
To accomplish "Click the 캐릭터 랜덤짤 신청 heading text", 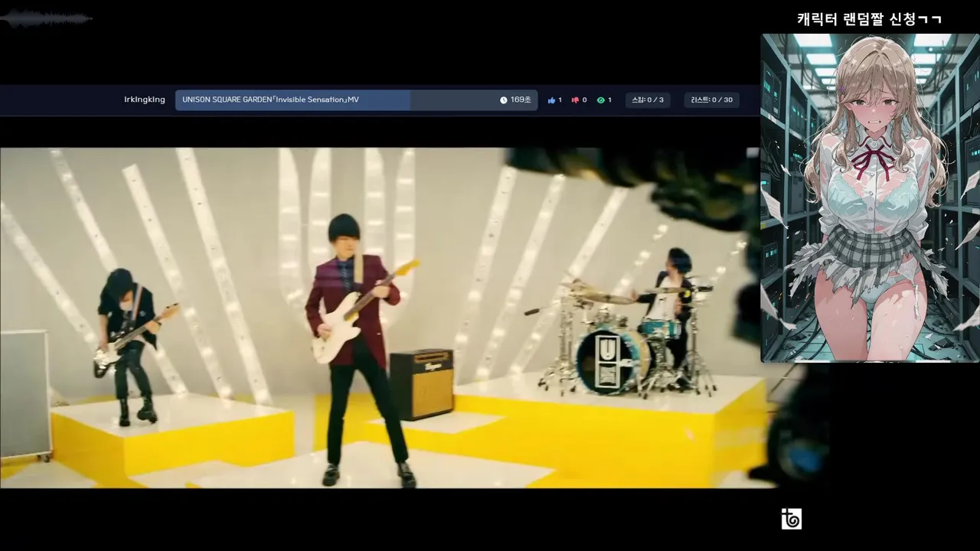I will 869,19.
